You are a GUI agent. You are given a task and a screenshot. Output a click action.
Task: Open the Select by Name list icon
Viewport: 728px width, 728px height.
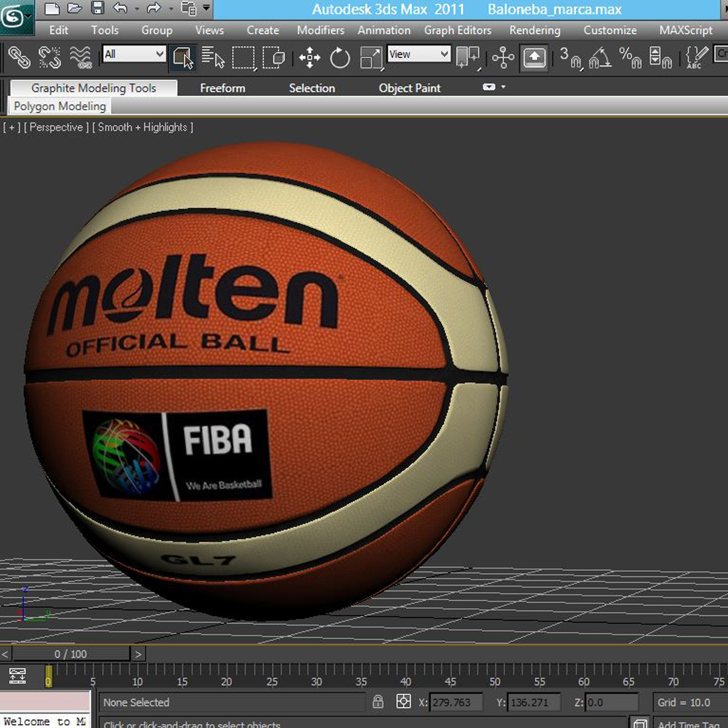212,58
